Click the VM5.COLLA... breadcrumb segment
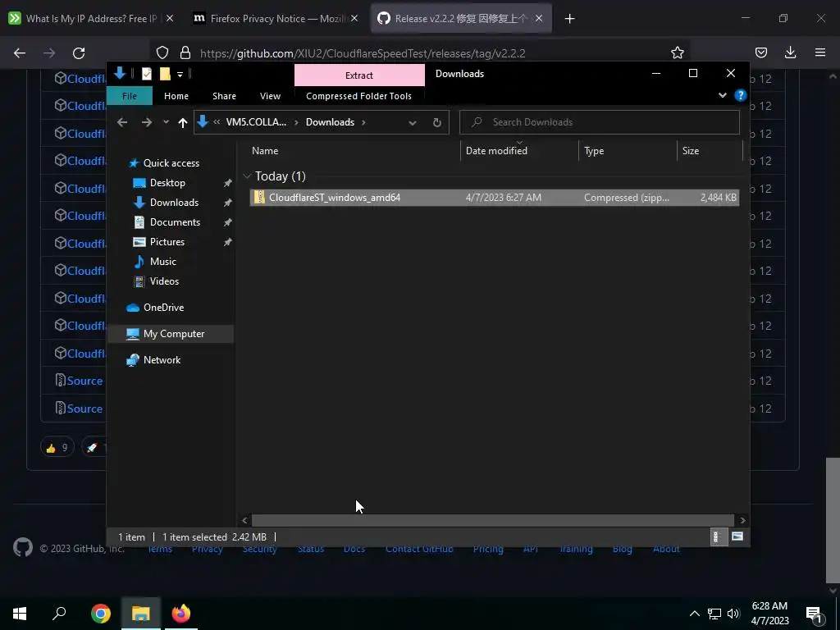This screenshot has height=630, width=840. pyautogui.click(x=256, y=122)
